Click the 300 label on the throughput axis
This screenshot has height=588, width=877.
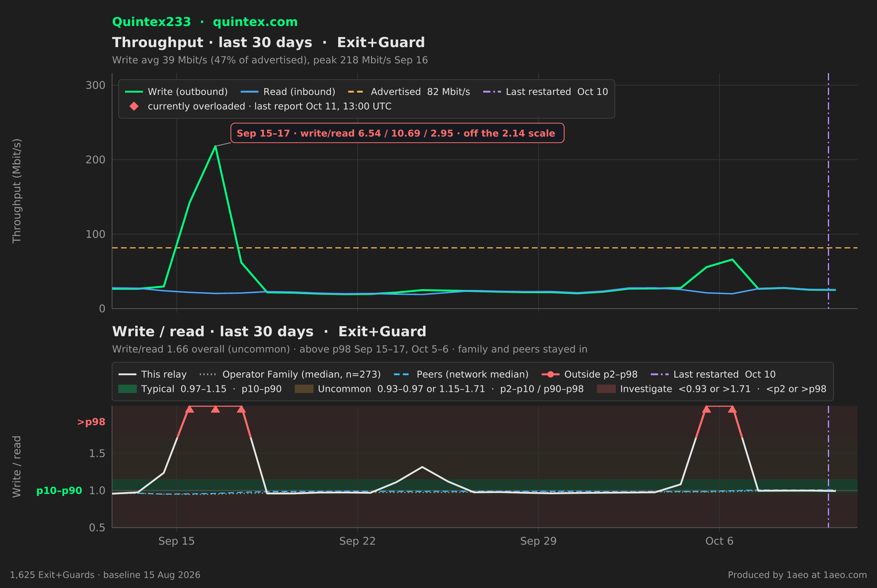[x=95, y=85]
